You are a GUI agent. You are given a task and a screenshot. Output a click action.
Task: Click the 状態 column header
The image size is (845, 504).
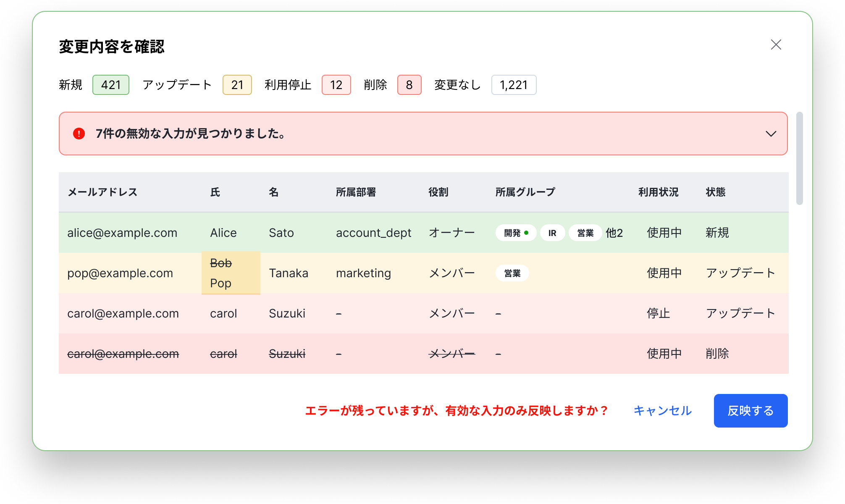715,192
